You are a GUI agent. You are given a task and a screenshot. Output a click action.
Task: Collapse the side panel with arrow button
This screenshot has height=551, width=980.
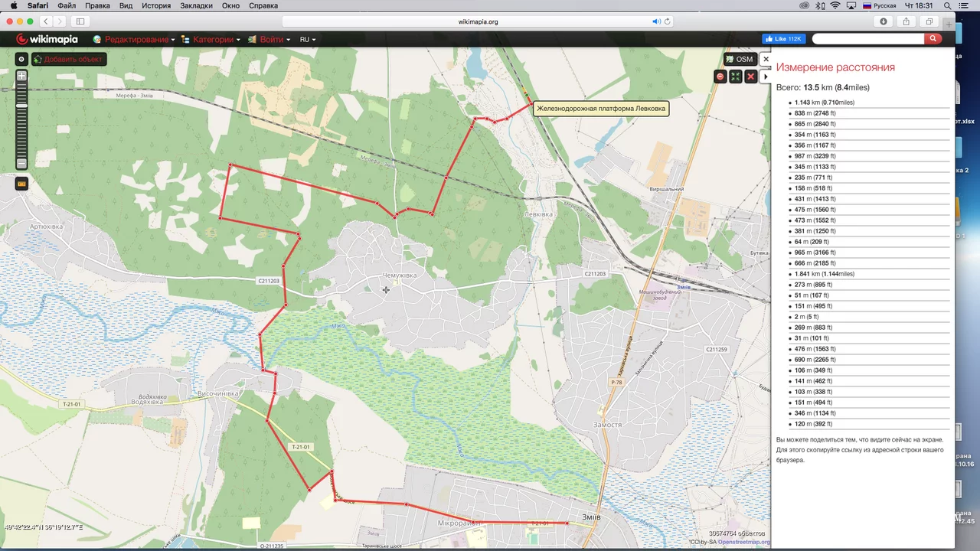click(766, 77)
